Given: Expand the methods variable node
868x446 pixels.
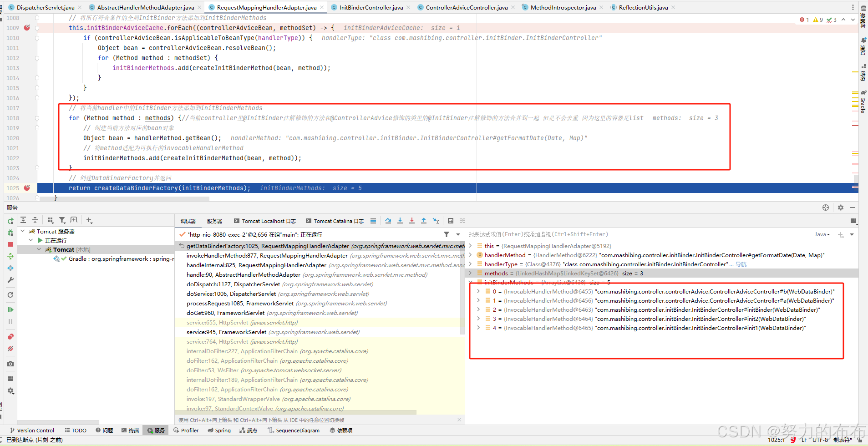Looking at the screenshot, I should (x=471, y=273).
